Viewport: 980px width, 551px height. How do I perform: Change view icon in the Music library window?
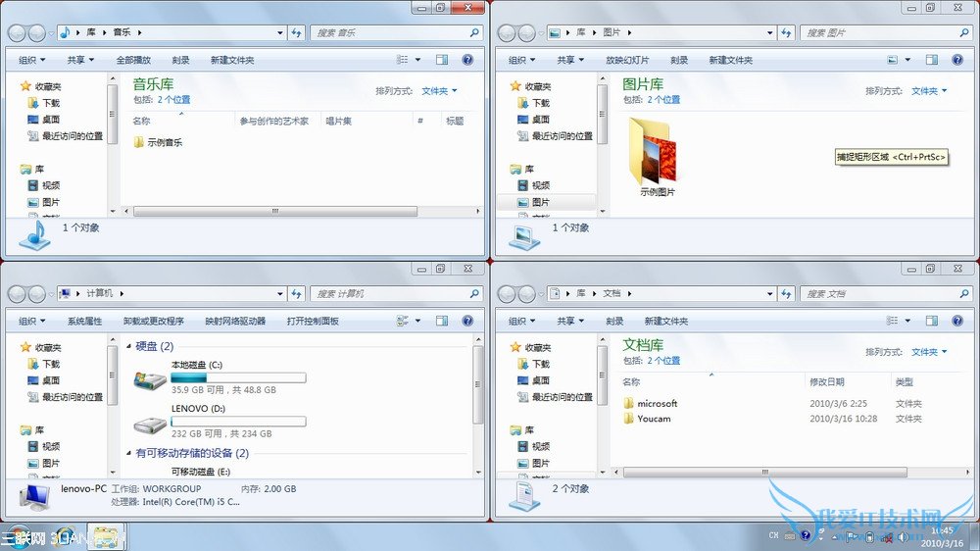[x=402, y=60]
